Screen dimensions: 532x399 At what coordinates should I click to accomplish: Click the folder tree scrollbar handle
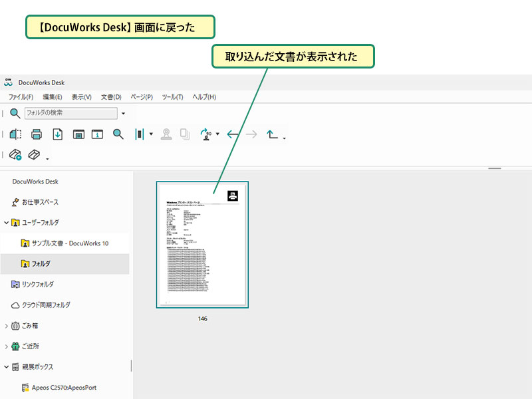(x=131, y=366)
